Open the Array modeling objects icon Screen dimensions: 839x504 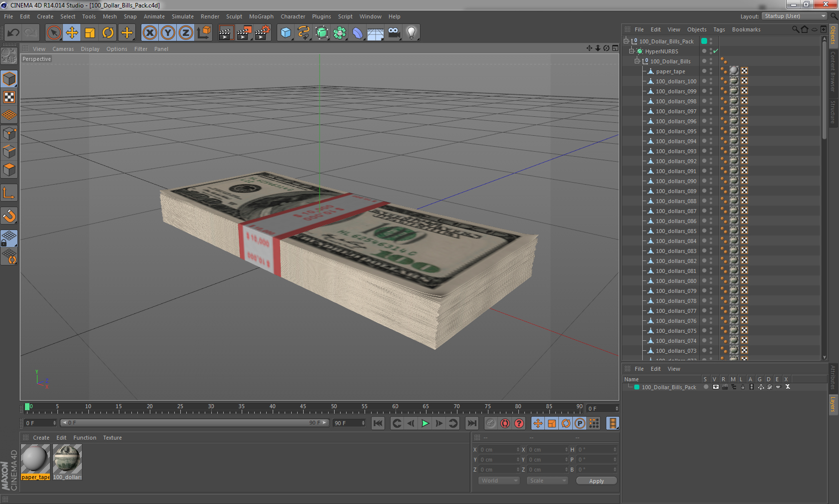click(x=340, y=33)
